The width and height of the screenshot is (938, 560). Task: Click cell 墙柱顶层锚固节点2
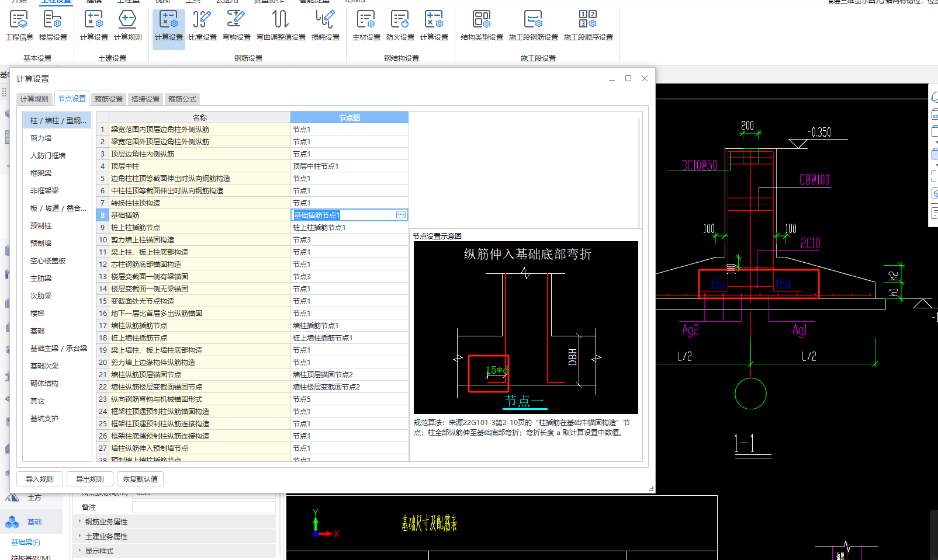(x=349, y=374)
